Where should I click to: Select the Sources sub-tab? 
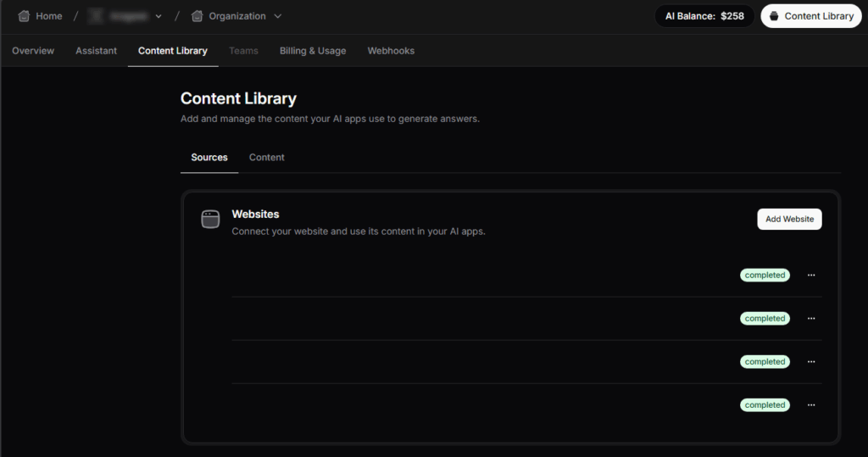tap(209, 158)
